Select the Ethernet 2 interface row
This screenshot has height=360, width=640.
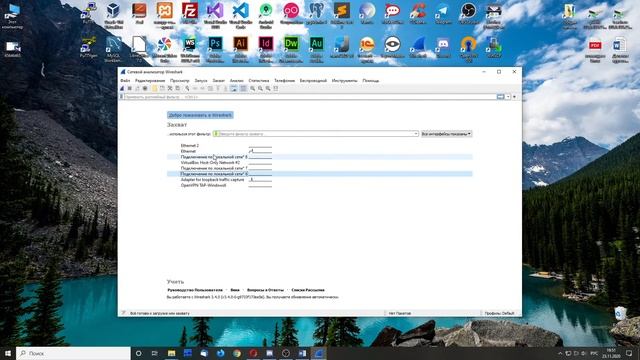click(x=320, y=145)
